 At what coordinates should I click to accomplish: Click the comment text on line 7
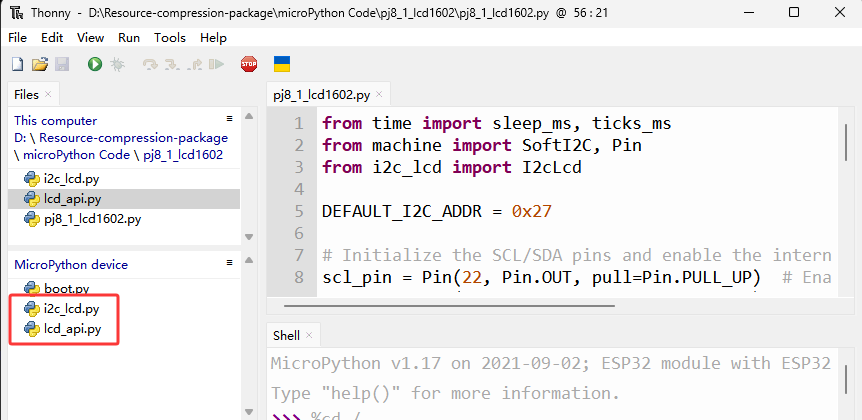577,255
